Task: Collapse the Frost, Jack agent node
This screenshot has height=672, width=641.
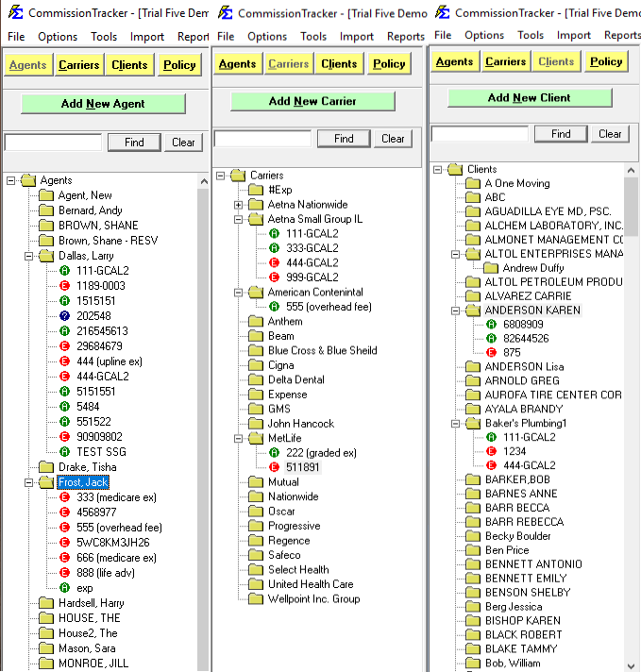Action: (x=28, y=482)
